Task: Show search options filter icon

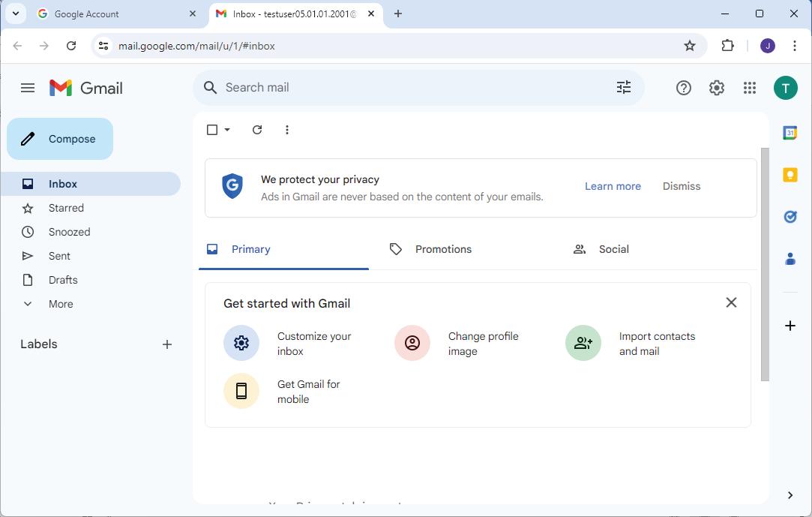Action: 624,88
